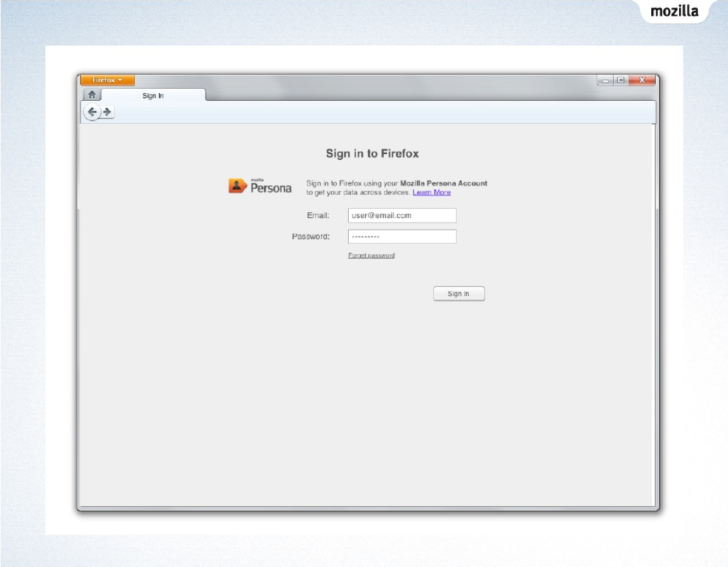The height and width of the screenshot is (567, 728).
Task: Click the 'Email:' label
Action: 318,216
